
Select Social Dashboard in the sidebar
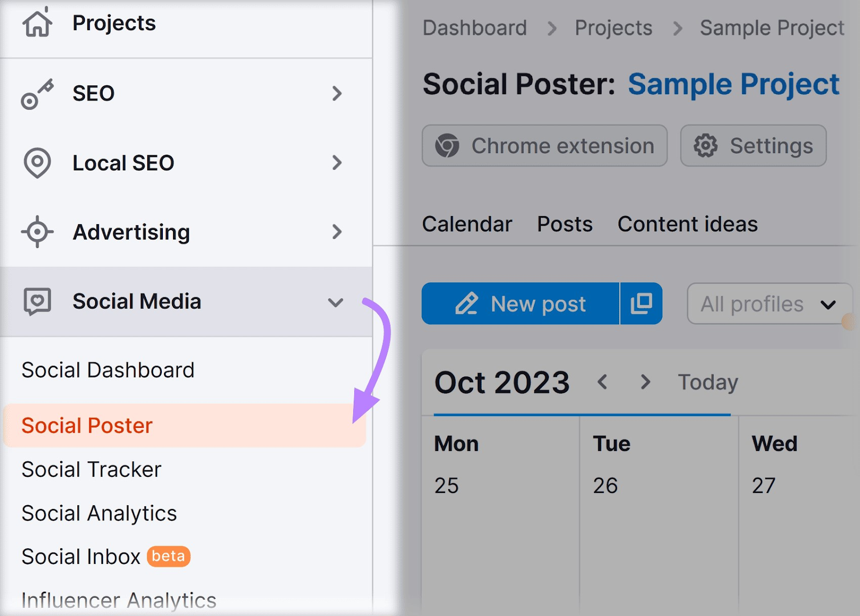click(108, 370)
